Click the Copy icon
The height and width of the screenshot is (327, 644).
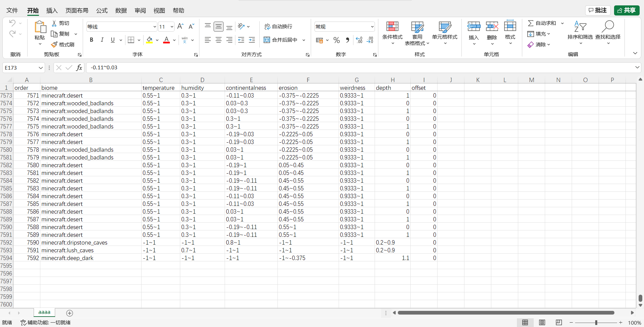point(54,34)
